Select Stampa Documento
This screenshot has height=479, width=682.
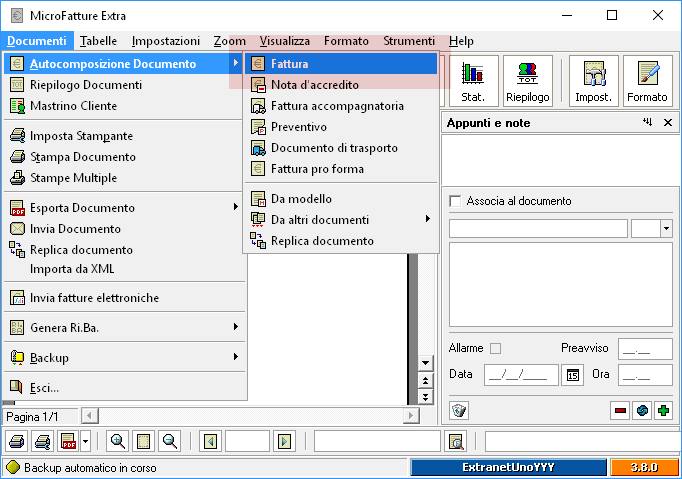tap(124, 157)
